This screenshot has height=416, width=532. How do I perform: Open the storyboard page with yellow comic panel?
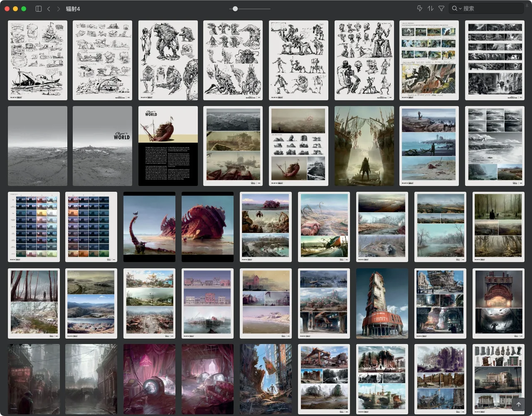pos(429,60)
